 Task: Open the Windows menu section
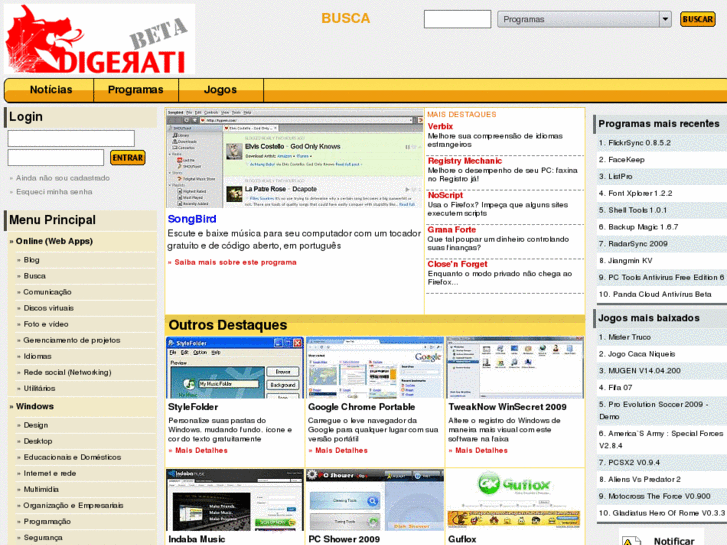(35, 406)
